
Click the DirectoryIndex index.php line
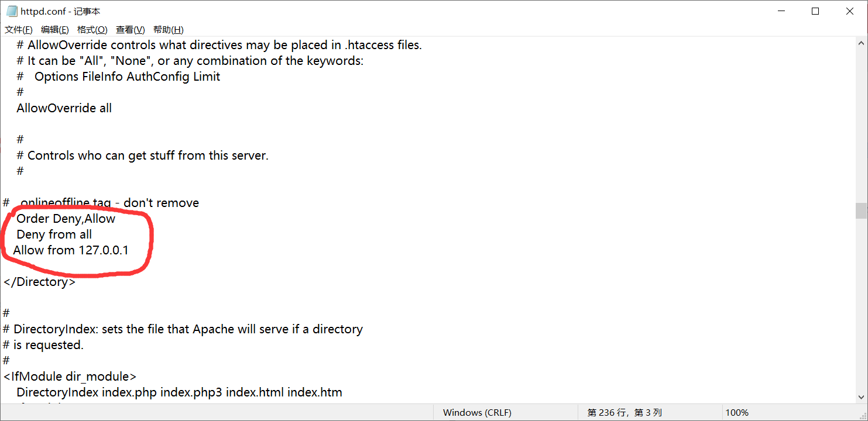[x=179, y=392]
